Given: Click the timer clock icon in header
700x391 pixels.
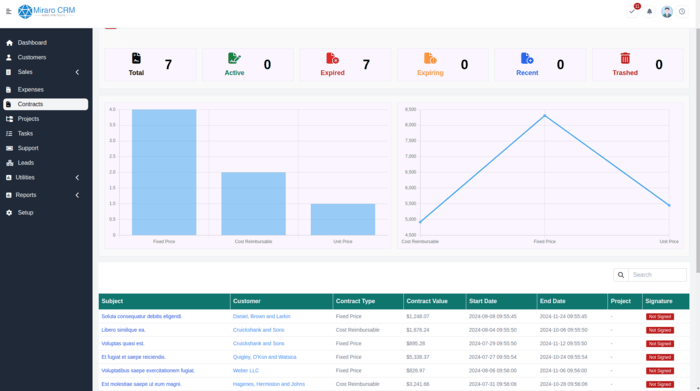Looking at the screenshot, I should click(682, 12).
